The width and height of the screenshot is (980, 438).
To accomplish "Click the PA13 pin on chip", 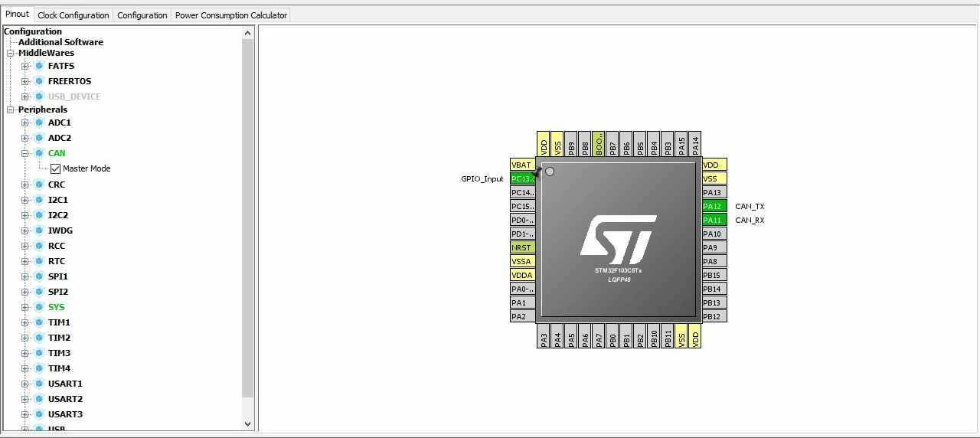I will [x=714, y=192].
